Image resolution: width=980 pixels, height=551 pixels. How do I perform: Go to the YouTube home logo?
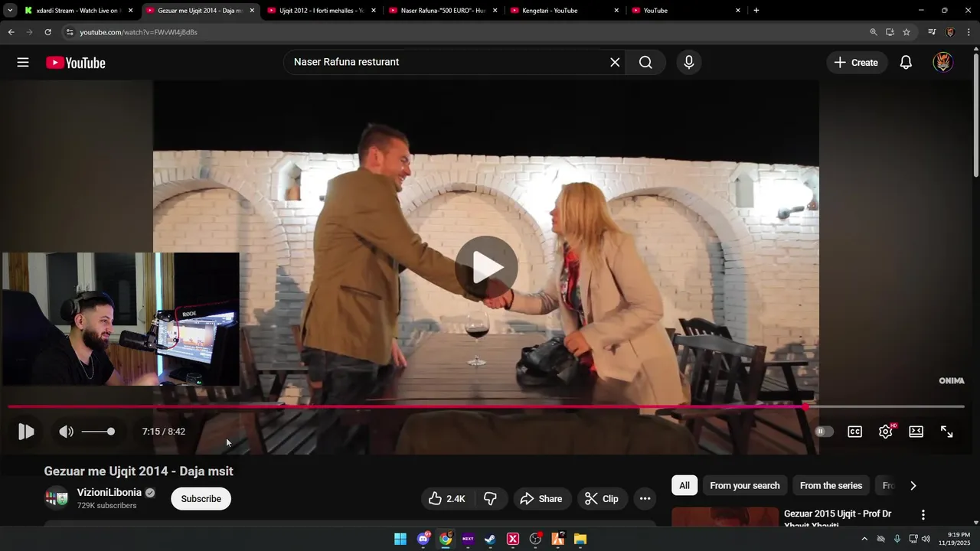tap(76, 63)
